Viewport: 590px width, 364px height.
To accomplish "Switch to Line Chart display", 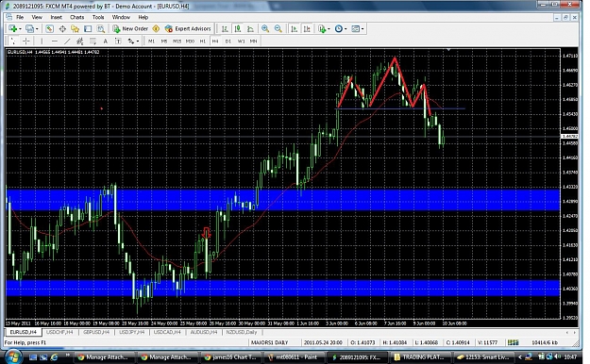I will (250, 28).
